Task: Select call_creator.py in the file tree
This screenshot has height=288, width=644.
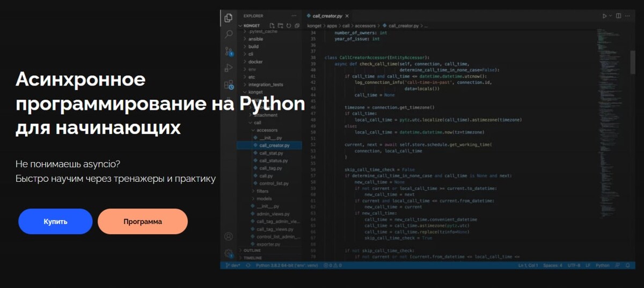Action: 270,145
